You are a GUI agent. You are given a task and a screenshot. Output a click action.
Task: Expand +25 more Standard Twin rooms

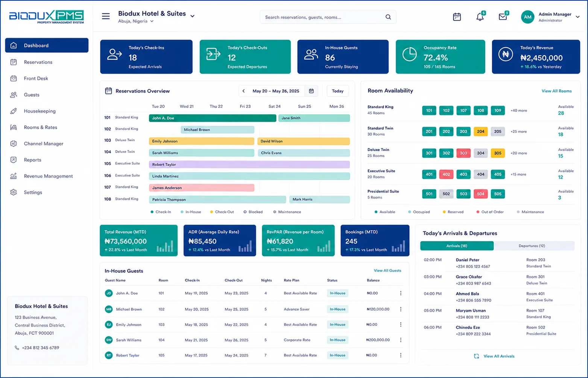[x=518, y=132]
